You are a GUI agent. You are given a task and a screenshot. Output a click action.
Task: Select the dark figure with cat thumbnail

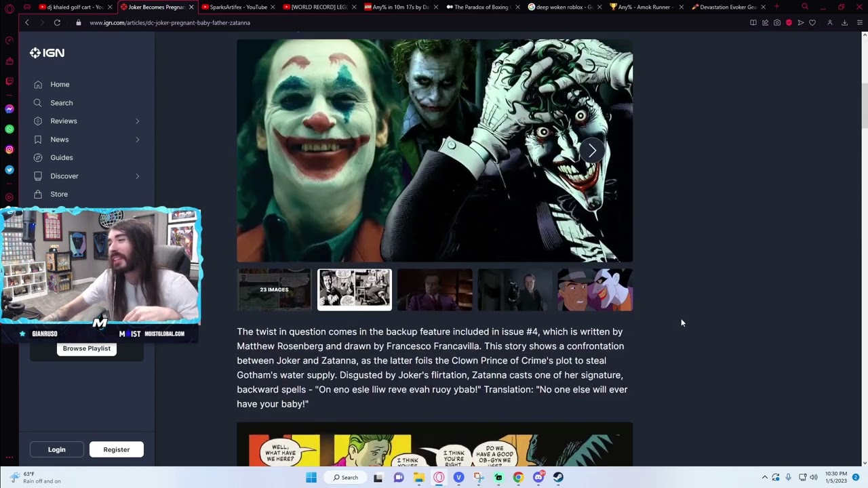pyautogui.click(x=515, y=289)
